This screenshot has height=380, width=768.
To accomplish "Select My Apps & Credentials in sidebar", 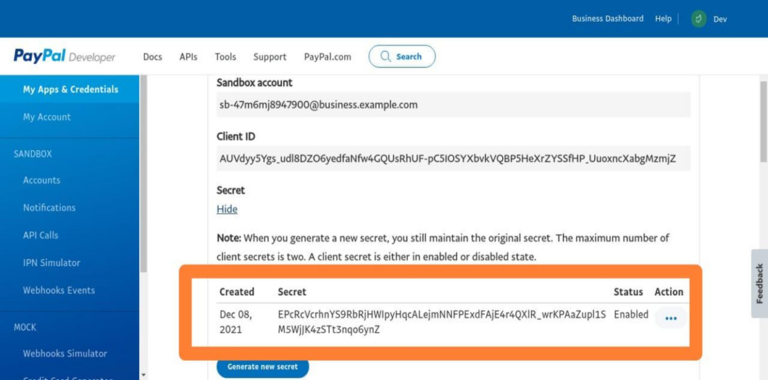I will coord(70,89).
